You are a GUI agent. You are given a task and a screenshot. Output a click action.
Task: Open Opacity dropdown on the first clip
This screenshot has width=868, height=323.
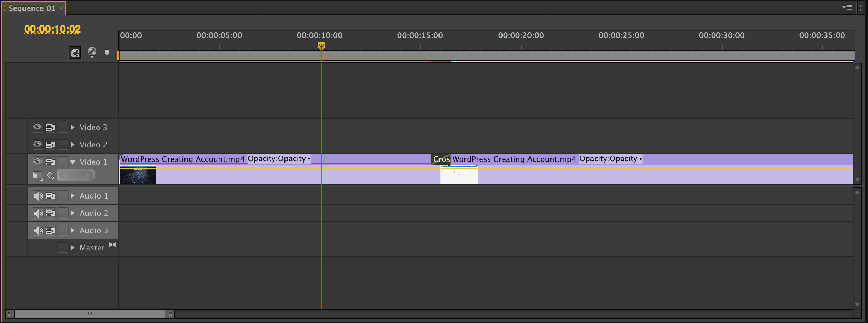coord(309,159)
